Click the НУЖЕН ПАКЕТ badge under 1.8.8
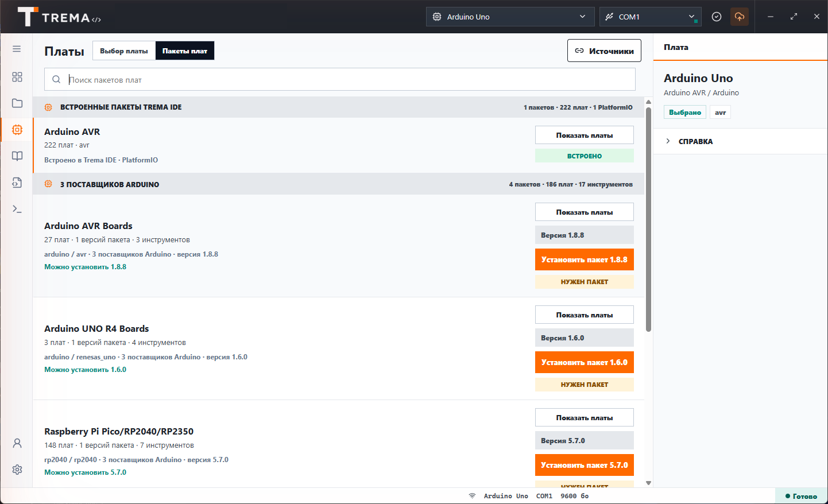This screenshot has height=504, width=828. point(585,282)
